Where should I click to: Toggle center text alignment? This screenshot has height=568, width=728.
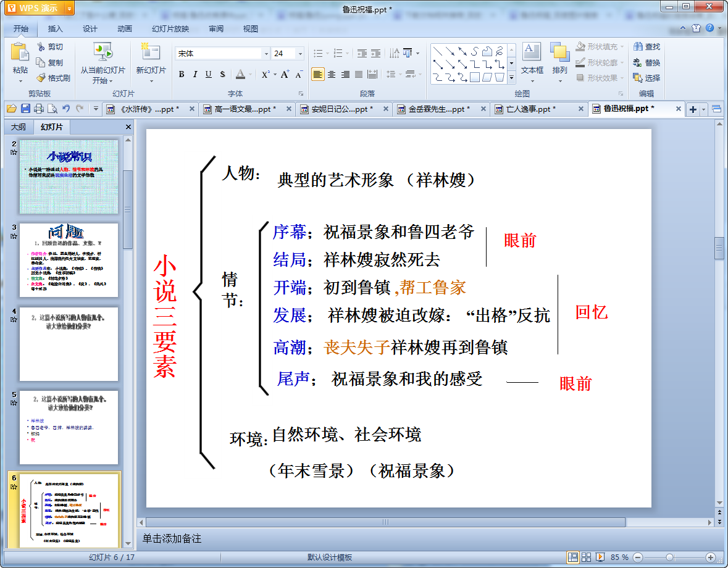[x=332, y=74]
